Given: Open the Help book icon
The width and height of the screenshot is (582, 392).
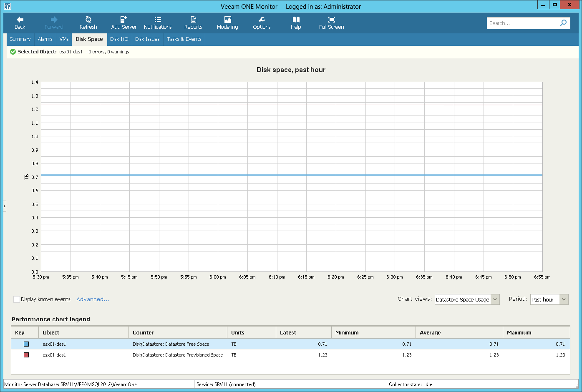Looking at the screenshot, I should pos(296,20).
